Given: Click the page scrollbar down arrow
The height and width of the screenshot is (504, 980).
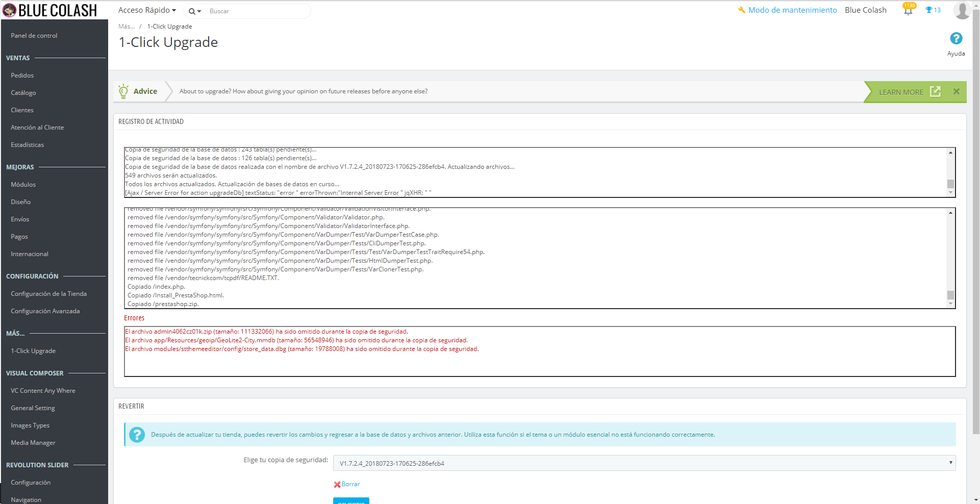Looking at the screenshot, I should [976, 500].
